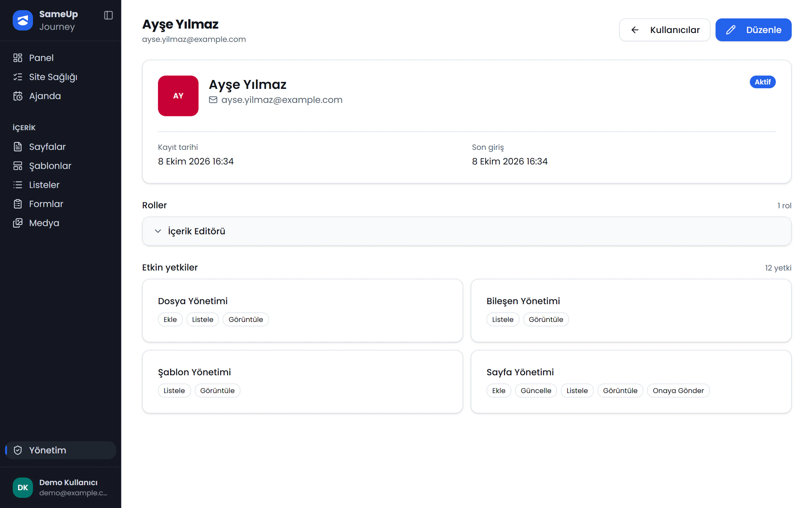Click the back arrow icon beside Kullanıcılar
Screen dimensions: 812x508
[x=635, y=30]
